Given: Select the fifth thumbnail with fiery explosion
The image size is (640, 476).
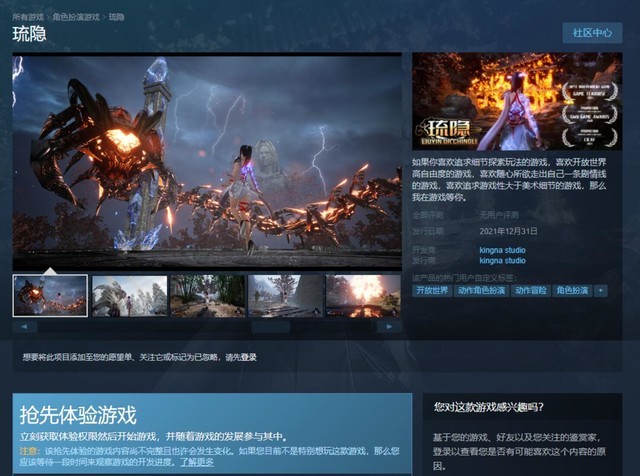Looking at the screenshot, I should 363,296.
